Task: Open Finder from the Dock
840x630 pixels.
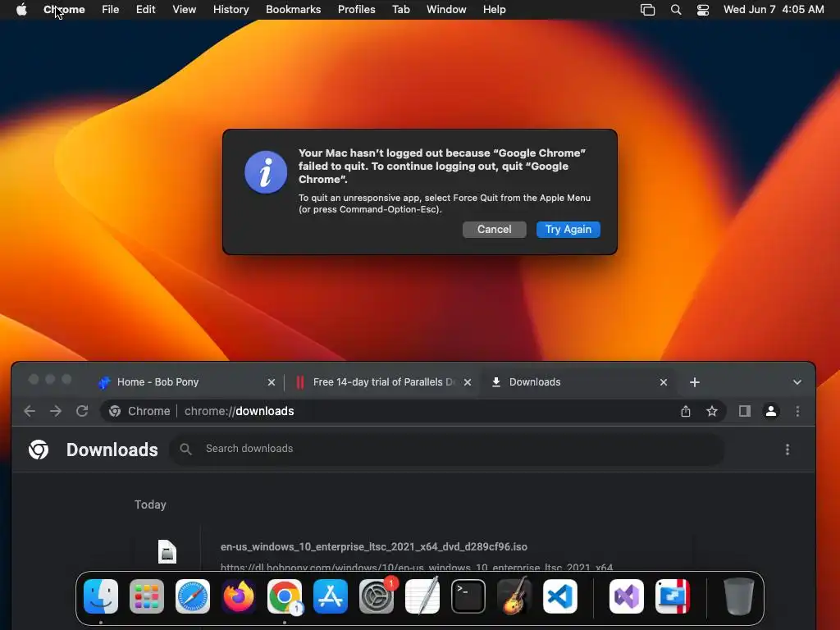Action: tap(101, 596)
